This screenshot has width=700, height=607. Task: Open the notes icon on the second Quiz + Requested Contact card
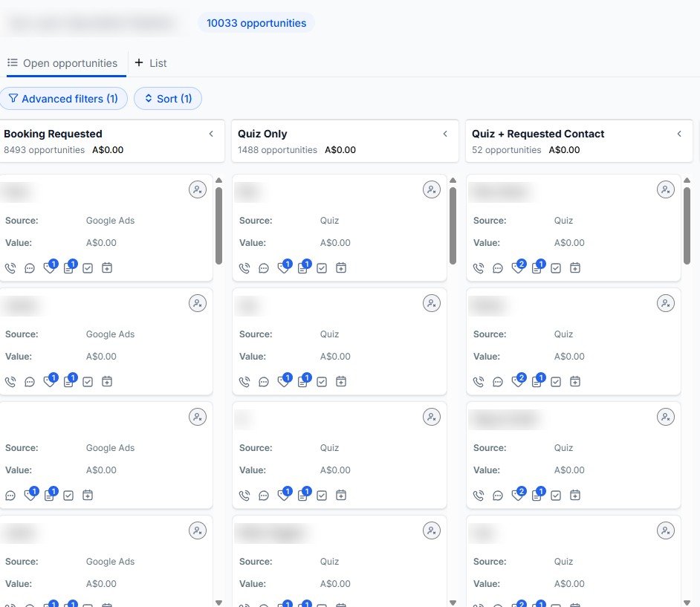tap(537, 380)
